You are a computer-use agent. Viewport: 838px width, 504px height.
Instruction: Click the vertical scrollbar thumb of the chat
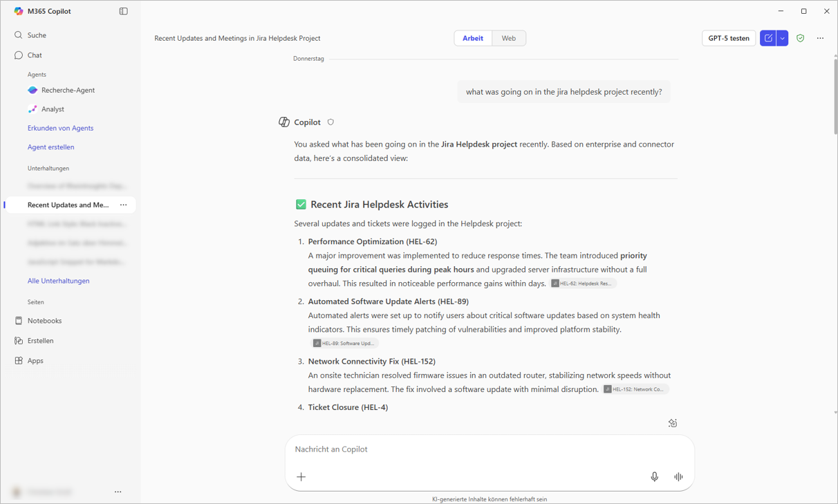coord(835,97)
